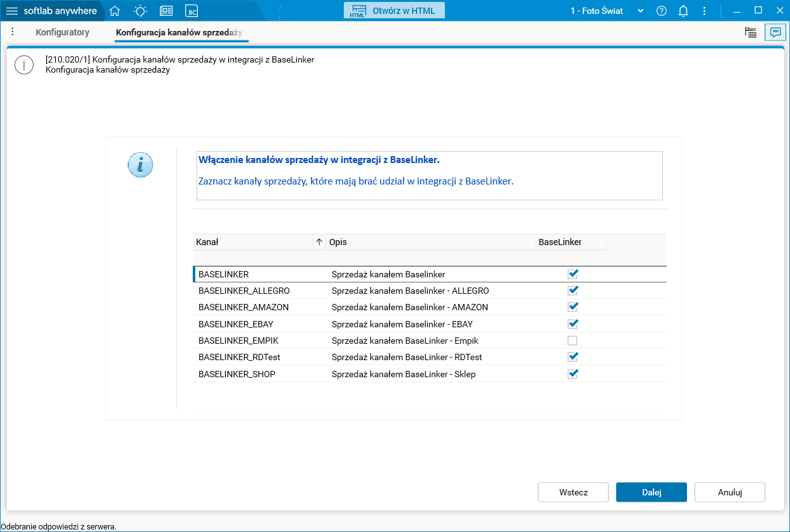Select the BASELINKER_ALLEGRO cell
This screenshot has height=532, width=790.
pos(244,291)
